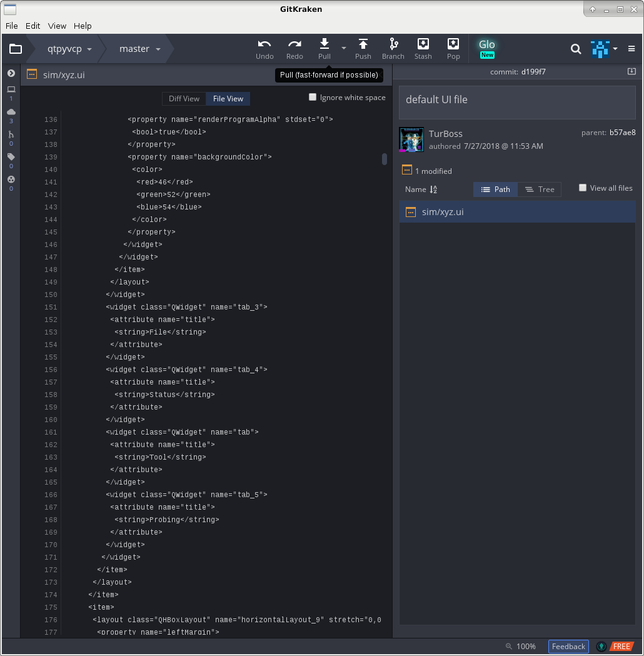644x656 pixels.
Task: Open the hamburger menu icon
Action: click(631, 49)
